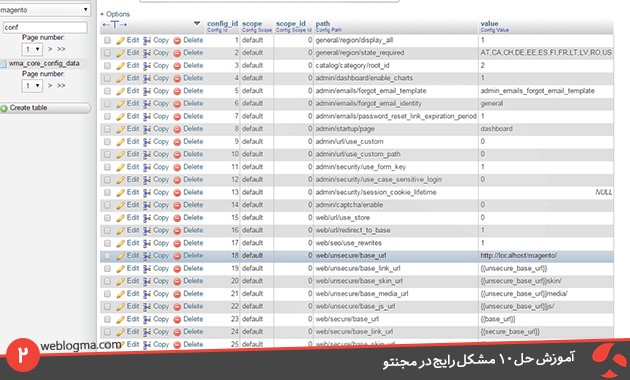Check the checkbox for config_id 1
Viewport: 630px width, 380px height.
[x=107, y=40]
